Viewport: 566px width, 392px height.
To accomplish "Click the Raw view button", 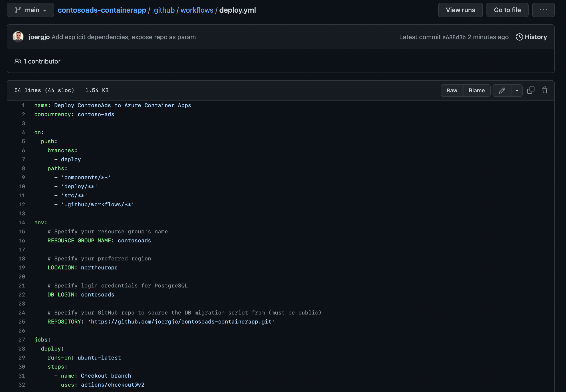I will point(452,90).
